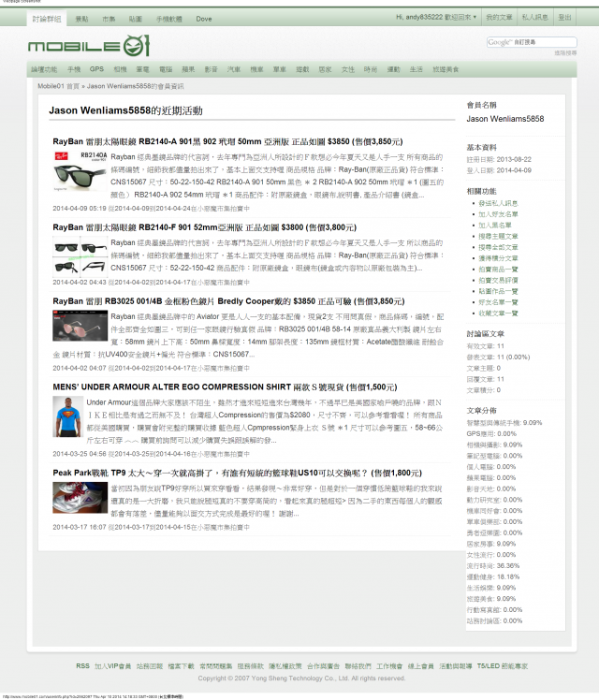Open the 汽車 category menu
The width and height of the screenshot is (599, 700).
tap(234, 69)
